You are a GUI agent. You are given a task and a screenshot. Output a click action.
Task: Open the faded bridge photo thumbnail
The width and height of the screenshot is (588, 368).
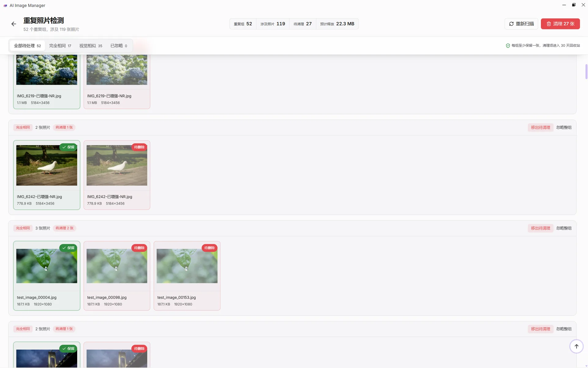(117, 358)
